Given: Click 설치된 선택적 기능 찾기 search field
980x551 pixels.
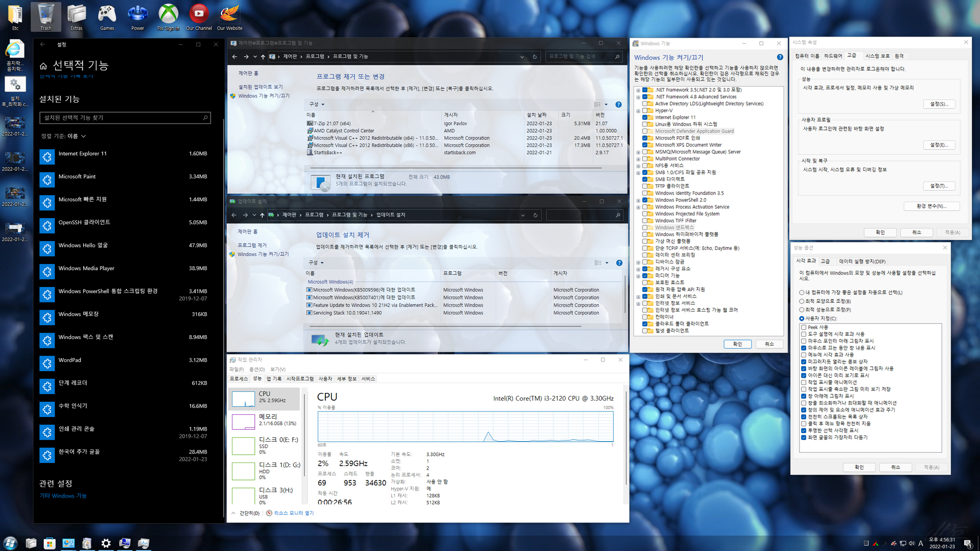Looking at the screenshot, I should tap(125, 118).
